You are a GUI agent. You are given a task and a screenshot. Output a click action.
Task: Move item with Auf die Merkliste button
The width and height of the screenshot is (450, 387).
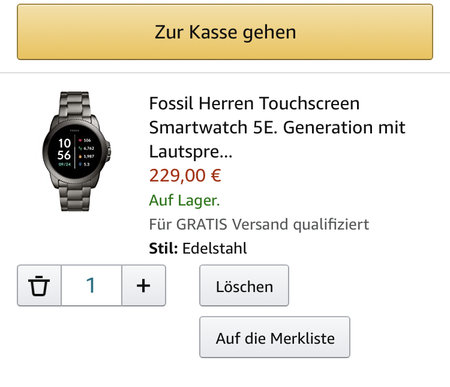tap(275, 337)
